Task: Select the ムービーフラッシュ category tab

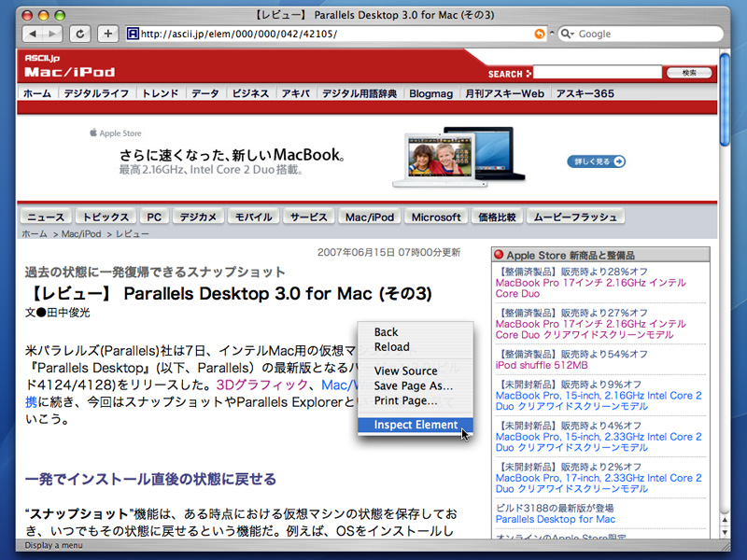Action: click(x=575, y=217)
